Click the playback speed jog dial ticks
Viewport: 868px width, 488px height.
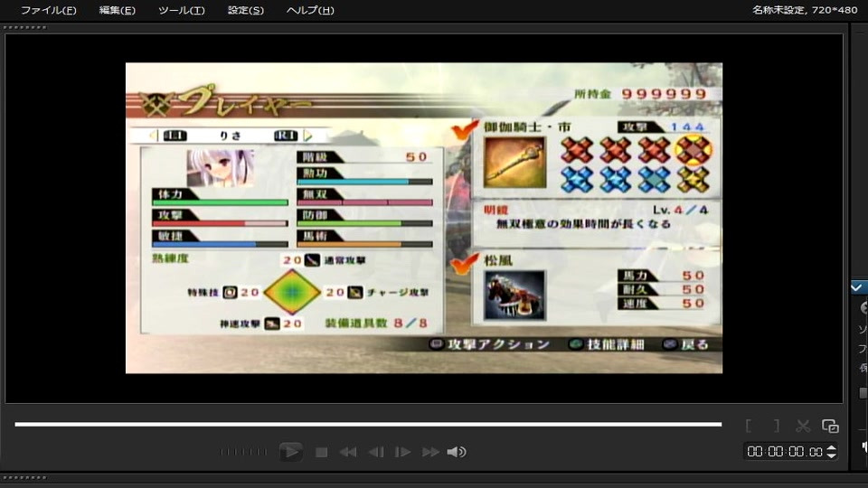243,452
